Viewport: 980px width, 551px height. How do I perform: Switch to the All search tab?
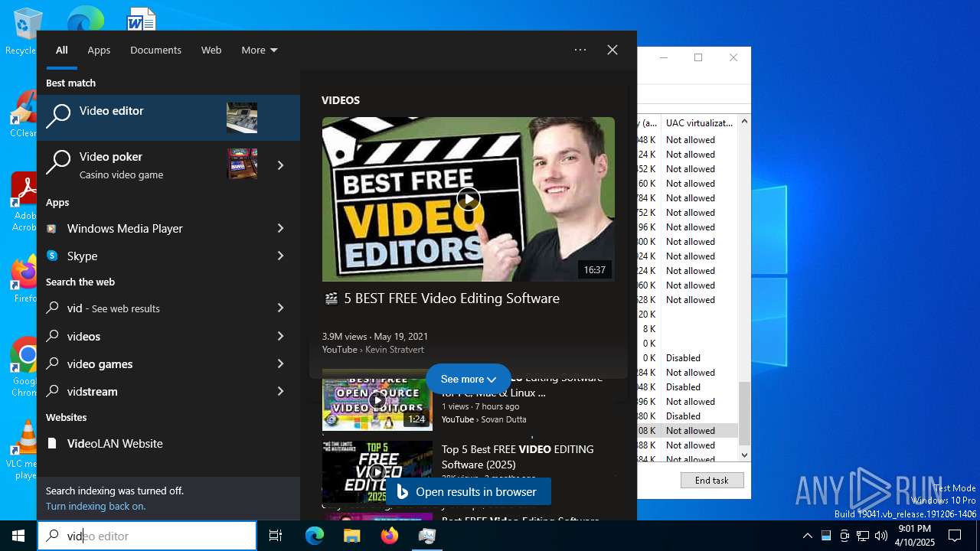pyautogui.click(x=61, y=50)
